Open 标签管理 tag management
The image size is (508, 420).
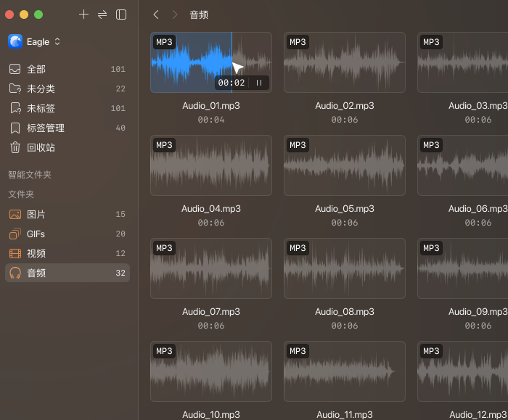[67, 128]
